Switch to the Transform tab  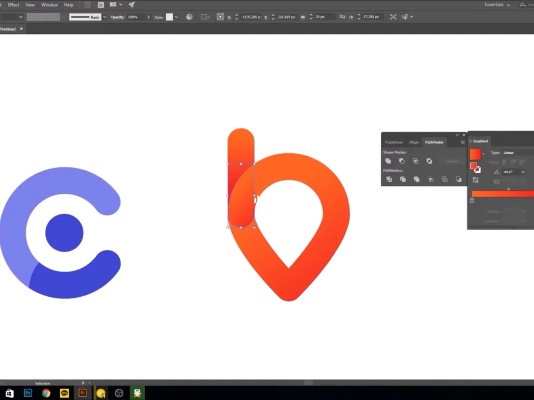(393, 142)
